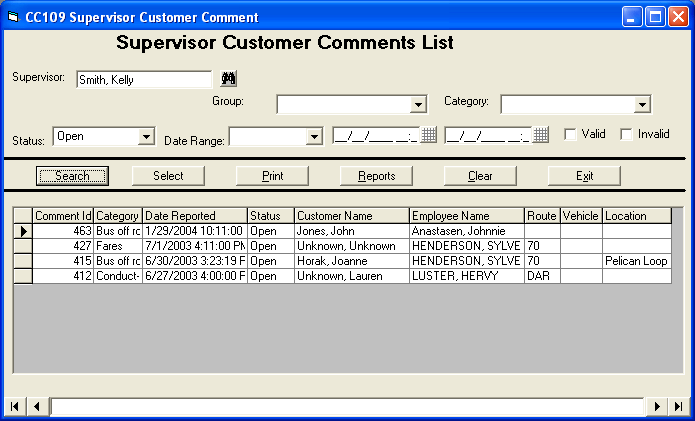Click the Reports button
Screen dimensions: 695x421
tap(376, 176)
